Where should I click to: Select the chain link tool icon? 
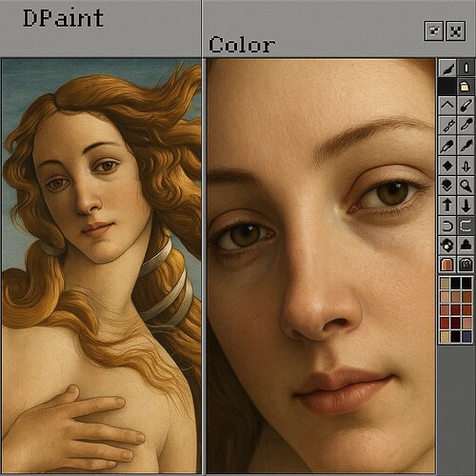pos(447,125)
